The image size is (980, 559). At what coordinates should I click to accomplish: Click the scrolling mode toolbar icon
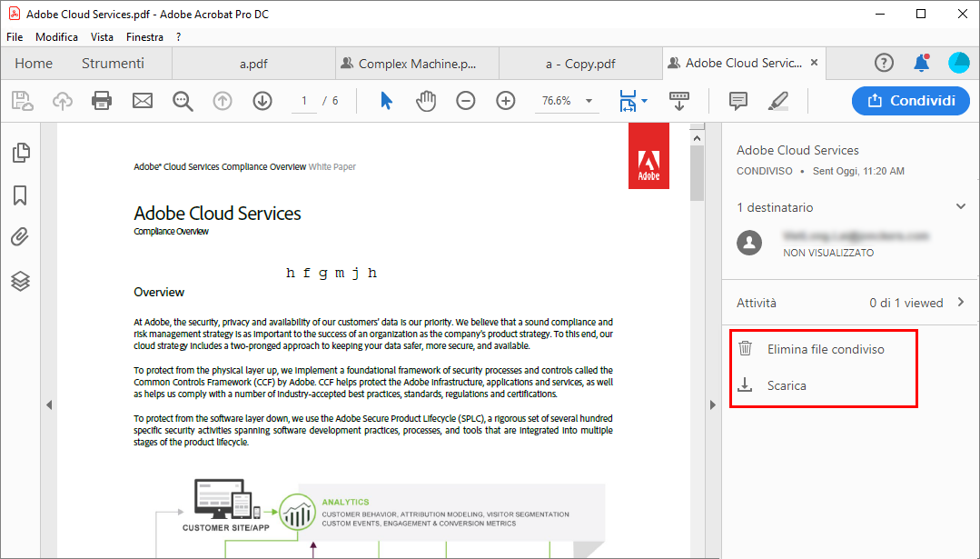[x=678, y=101]
